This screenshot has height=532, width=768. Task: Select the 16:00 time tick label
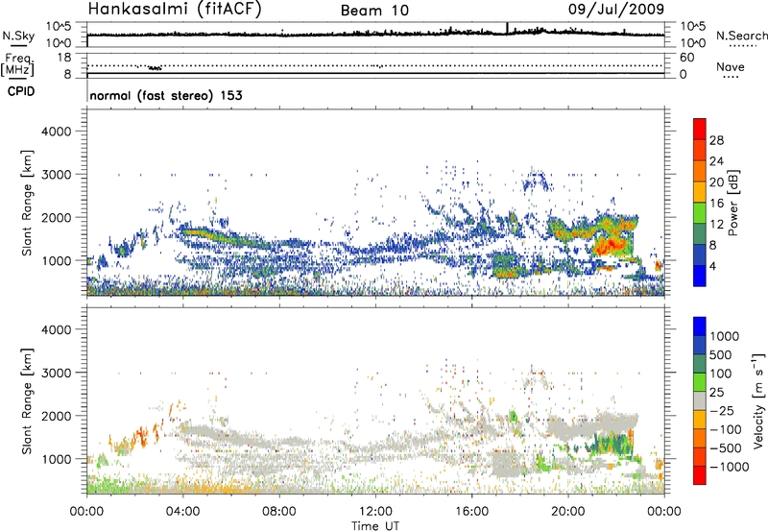[471, 512]
